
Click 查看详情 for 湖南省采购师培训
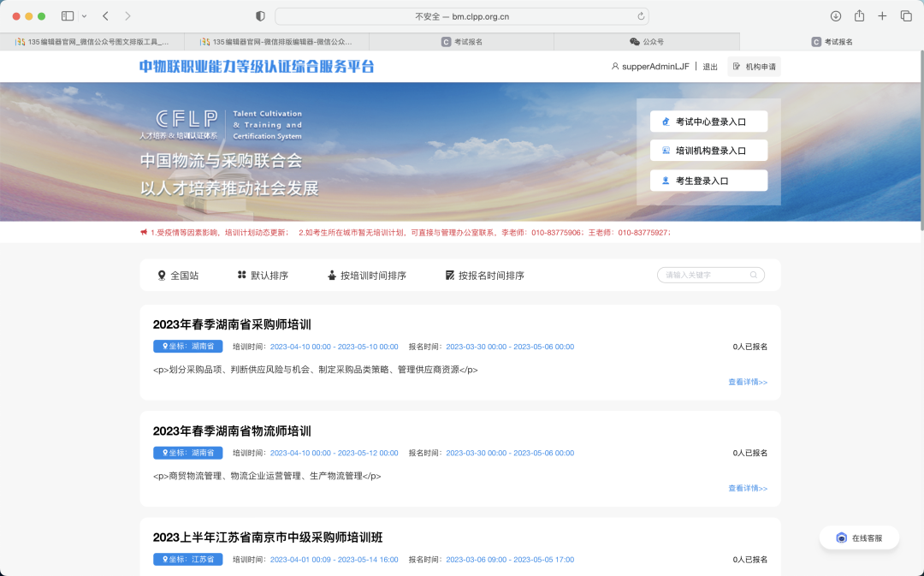(x=748, y=382)
